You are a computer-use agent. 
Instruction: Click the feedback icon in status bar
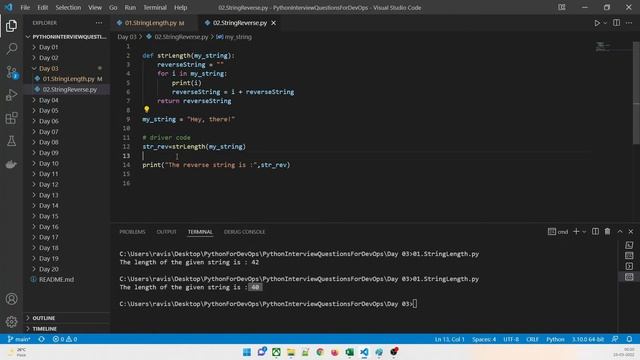pos(615,339)
